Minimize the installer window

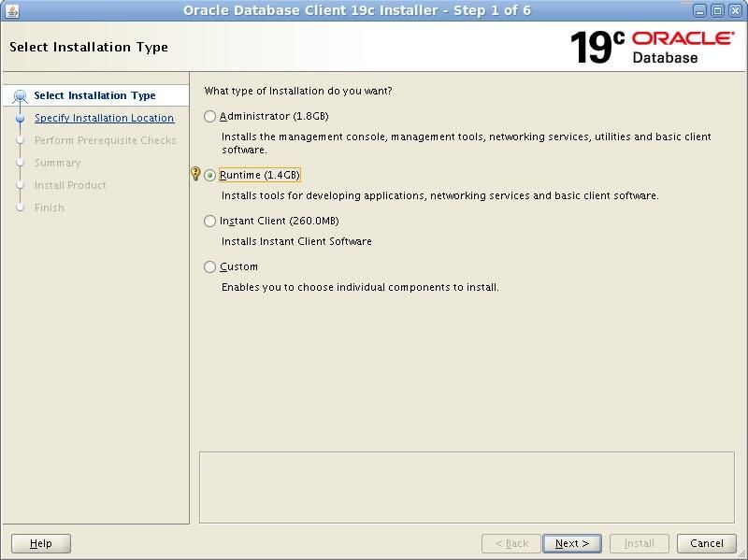699,10
